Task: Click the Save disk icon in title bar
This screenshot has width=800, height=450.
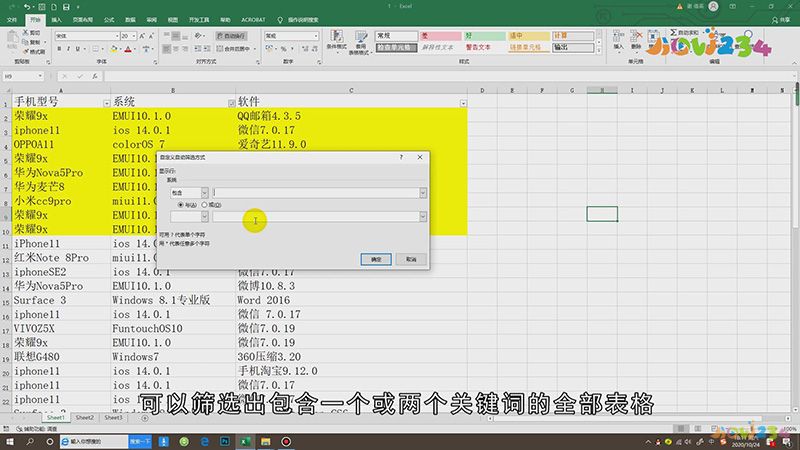Action: pos(66,7)
